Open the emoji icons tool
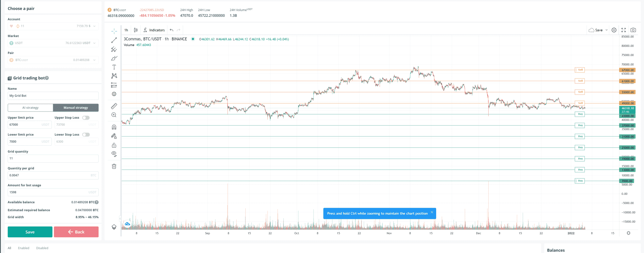644x253 pixels. pos(114,94)
